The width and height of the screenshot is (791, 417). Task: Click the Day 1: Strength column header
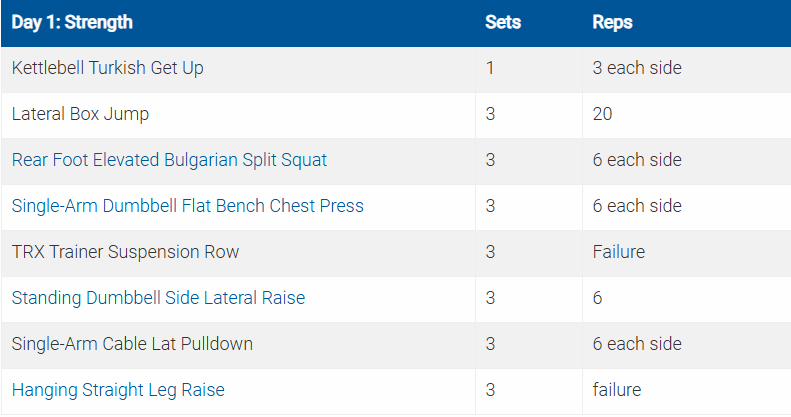(72, 22)
